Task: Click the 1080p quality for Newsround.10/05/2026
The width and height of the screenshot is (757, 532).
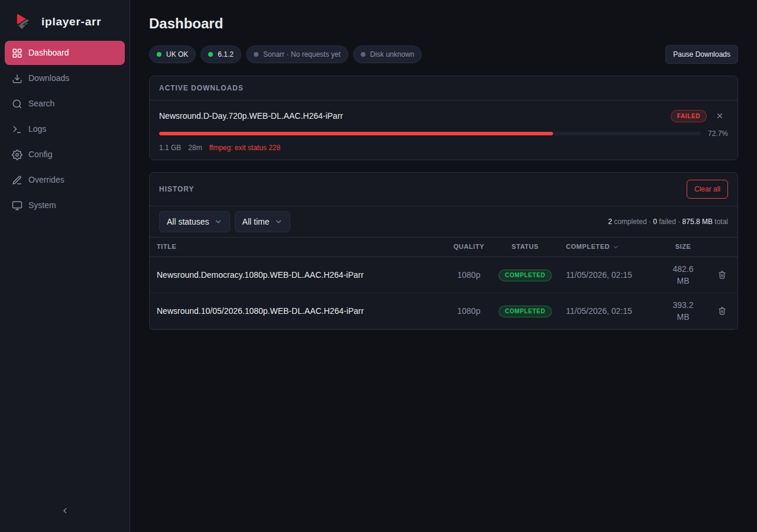Action: [x=469, y=311]
